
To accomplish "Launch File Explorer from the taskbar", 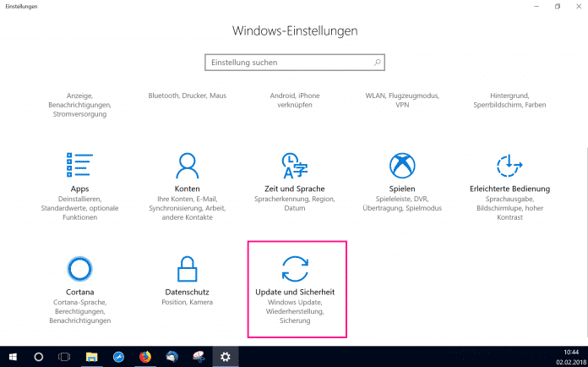I will (x=91, y=356).
